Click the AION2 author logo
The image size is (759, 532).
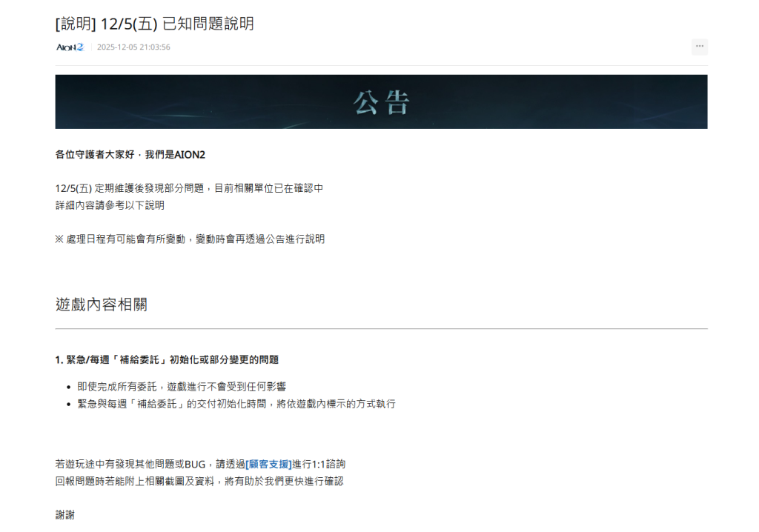[x=70, y=47]
